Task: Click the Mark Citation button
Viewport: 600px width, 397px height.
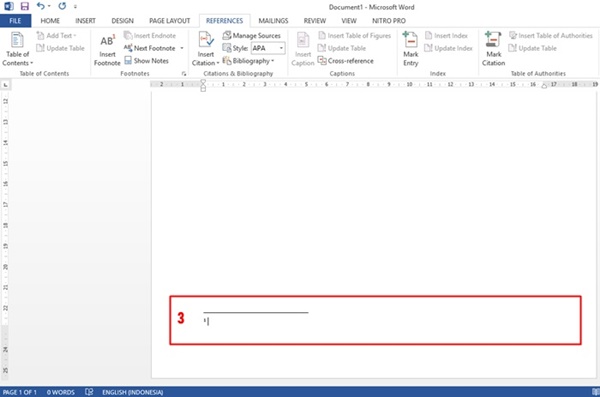Action: [x=493, y=49]
